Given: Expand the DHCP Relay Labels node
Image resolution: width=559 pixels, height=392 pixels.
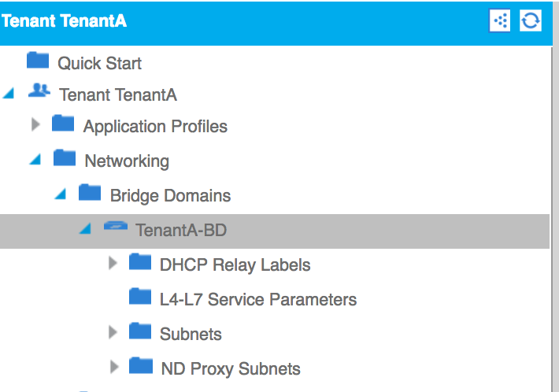Looking at the screenshot, I should (x=113, y=264).
